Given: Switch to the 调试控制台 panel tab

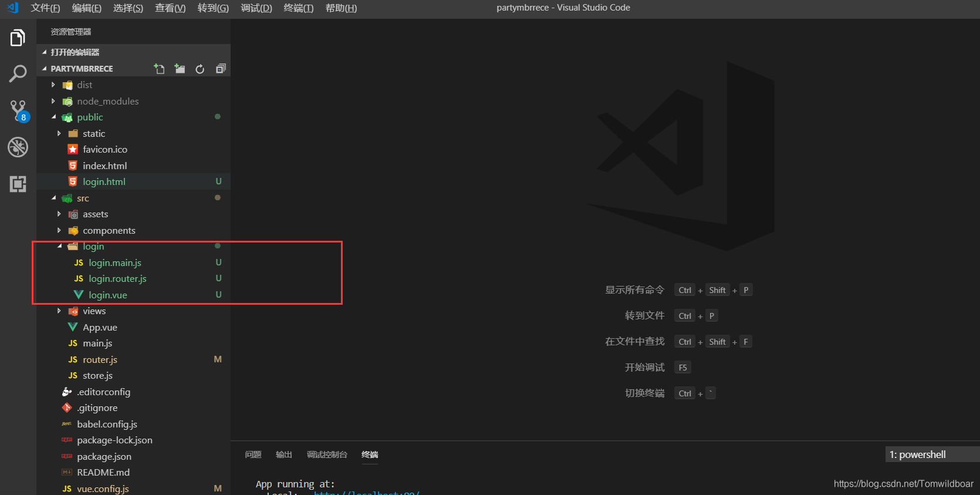Looking at the screenshot, I should pyautogui.click(x=327, y=454).
